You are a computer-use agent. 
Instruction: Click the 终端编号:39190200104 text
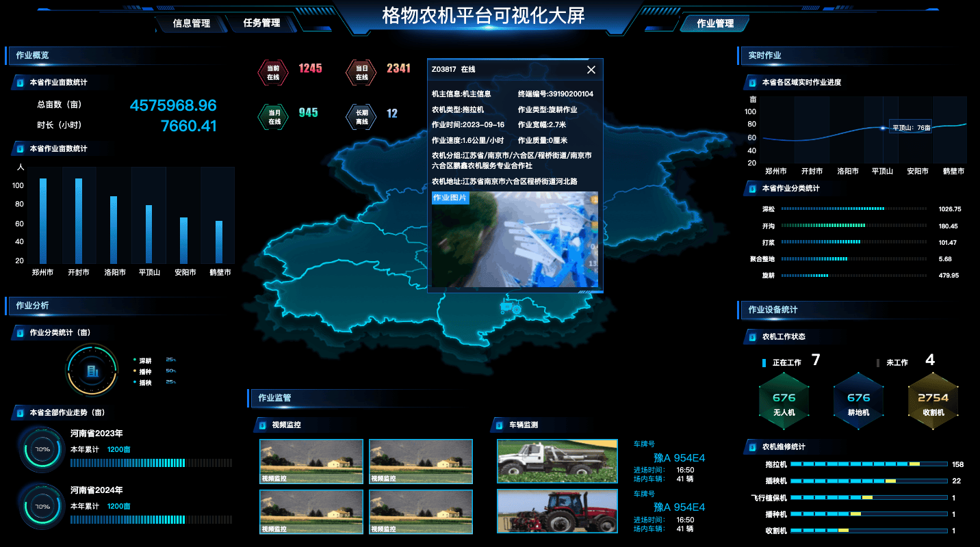(556, 94)
